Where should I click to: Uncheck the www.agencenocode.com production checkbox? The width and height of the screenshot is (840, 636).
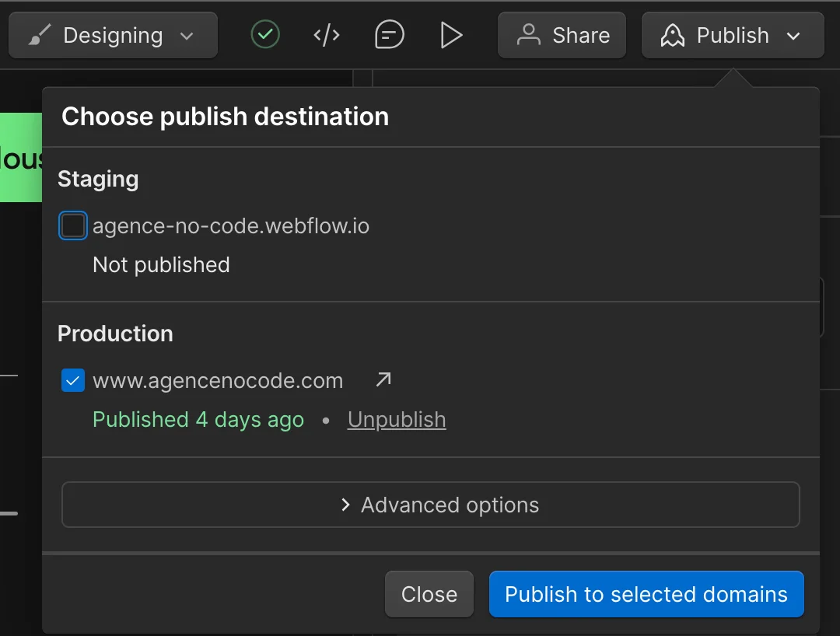pyautogui.click(x=73, y=381)
